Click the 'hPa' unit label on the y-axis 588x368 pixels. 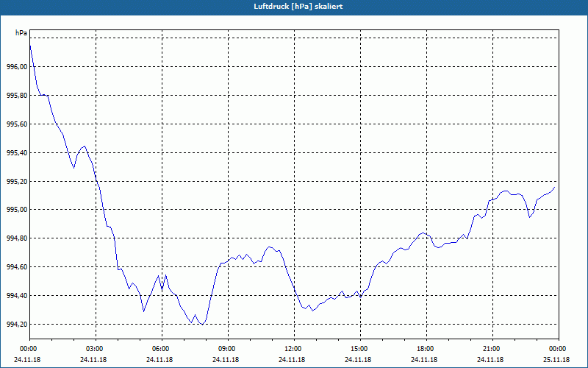(21, 33)
